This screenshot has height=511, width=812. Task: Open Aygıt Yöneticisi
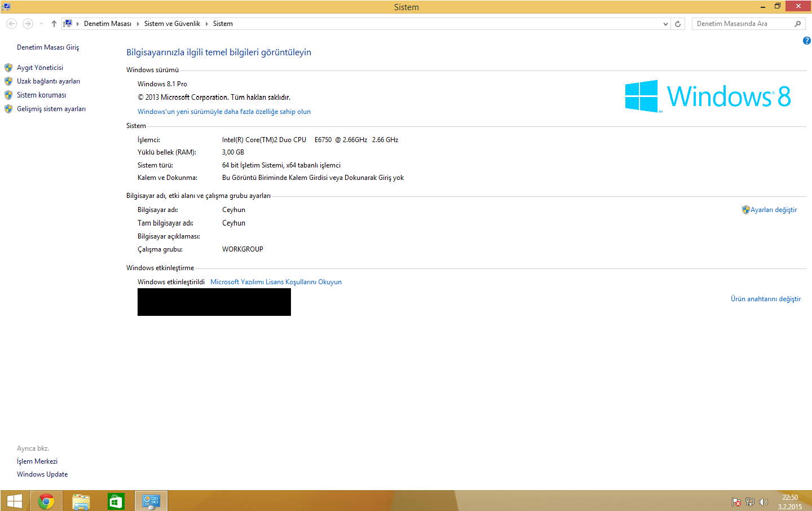[x=40, y=68]
